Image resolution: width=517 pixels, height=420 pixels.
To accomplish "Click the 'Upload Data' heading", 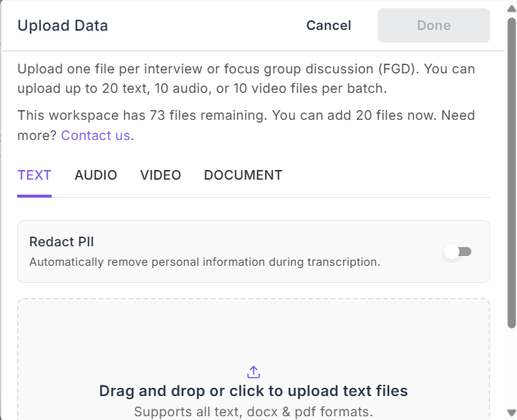I will (63, 25).
